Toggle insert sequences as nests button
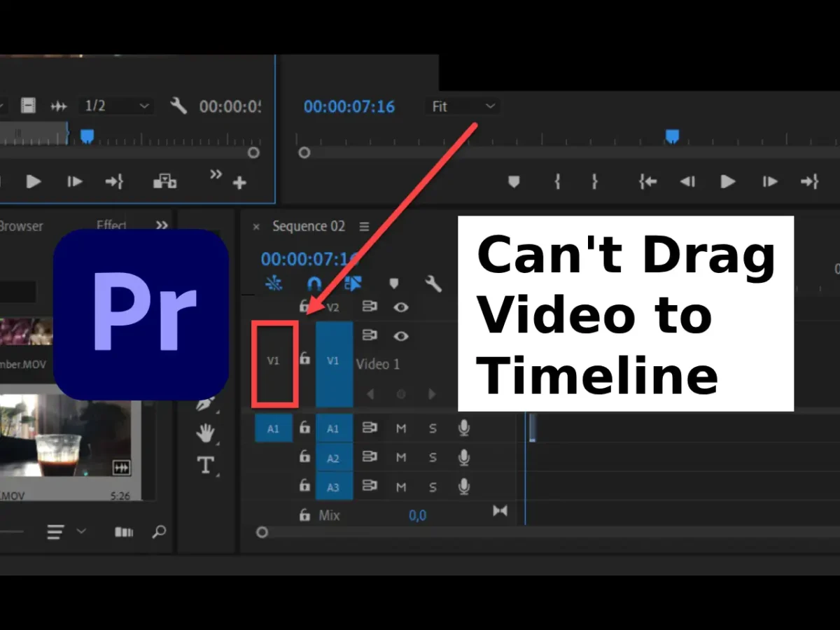Viewport: 840px width, 630px height. pyautogui.click(x=273, y=283)
